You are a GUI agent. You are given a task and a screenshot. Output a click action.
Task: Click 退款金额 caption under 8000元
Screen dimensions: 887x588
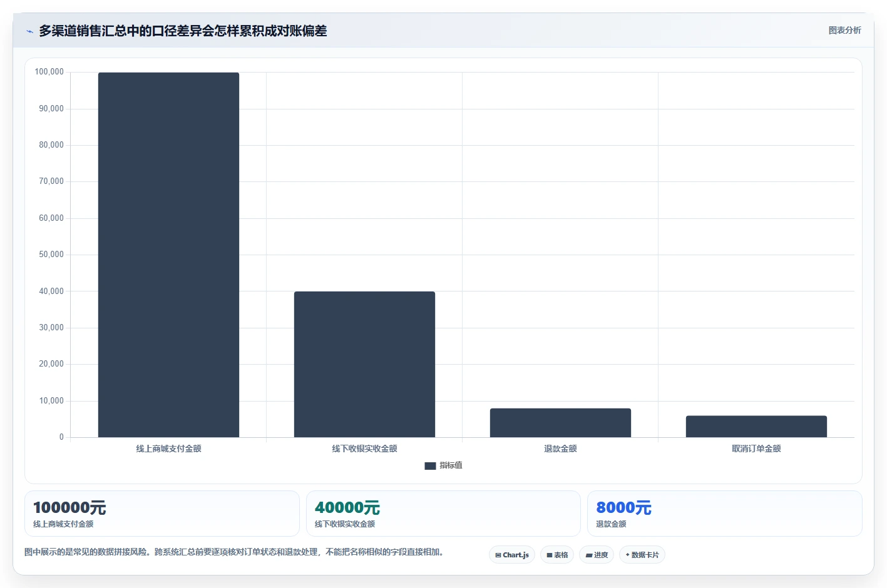611,524
